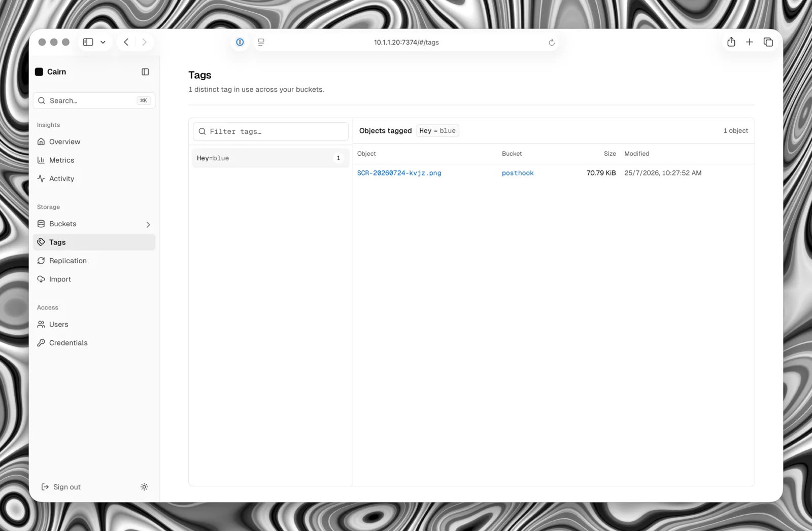
Task: Click the Activity pulse icon
Action: click(x=41, y=179)
